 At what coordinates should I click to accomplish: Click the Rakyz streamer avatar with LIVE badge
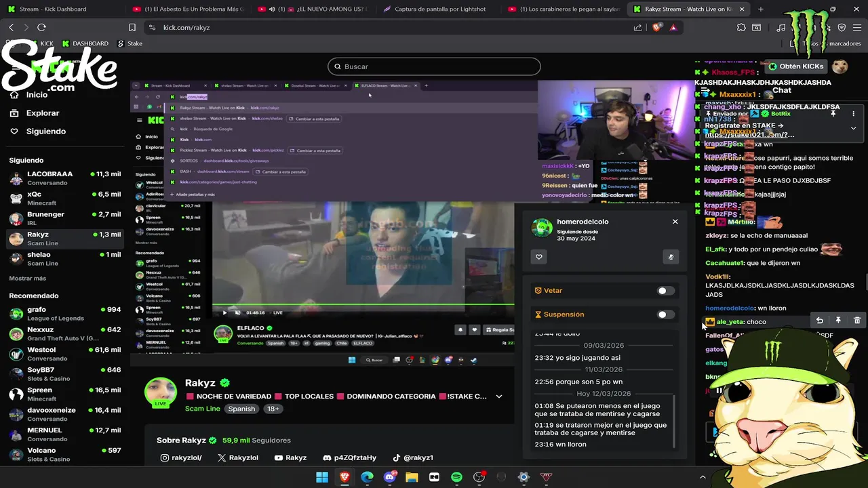pyautogui.click(x=161, y=393)
